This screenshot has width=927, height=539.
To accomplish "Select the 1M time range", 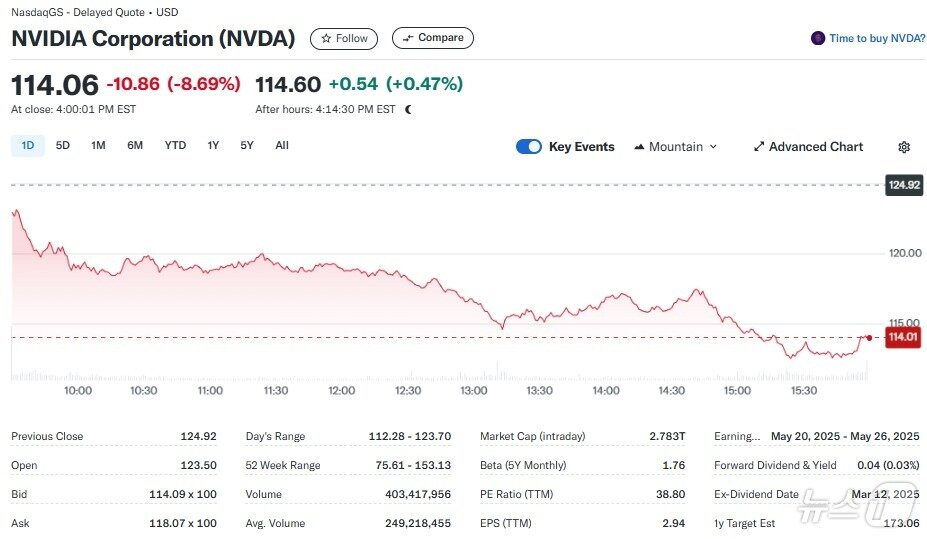I will [98, 146].
